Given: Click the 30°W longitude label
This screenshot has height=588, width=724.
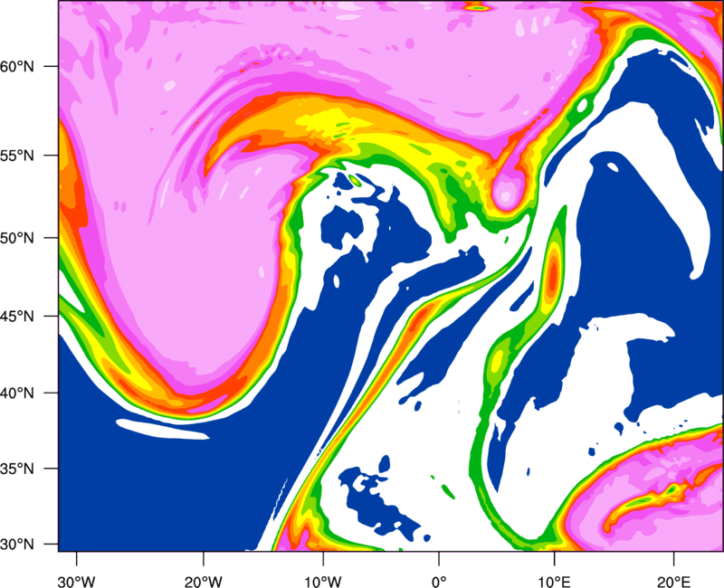Looking at the screenshot, I should click(77, 581).
